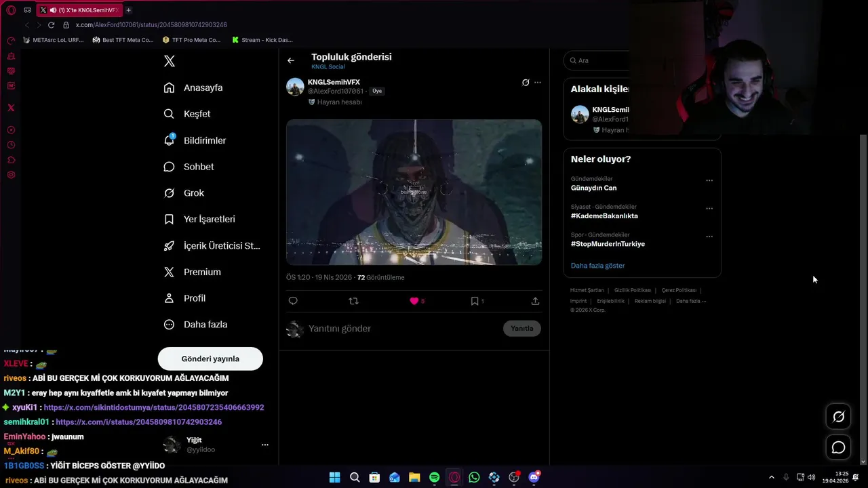Click the Daha fazla göster link
Viewport: 868px width, 488px height.
tap(597, 266)
